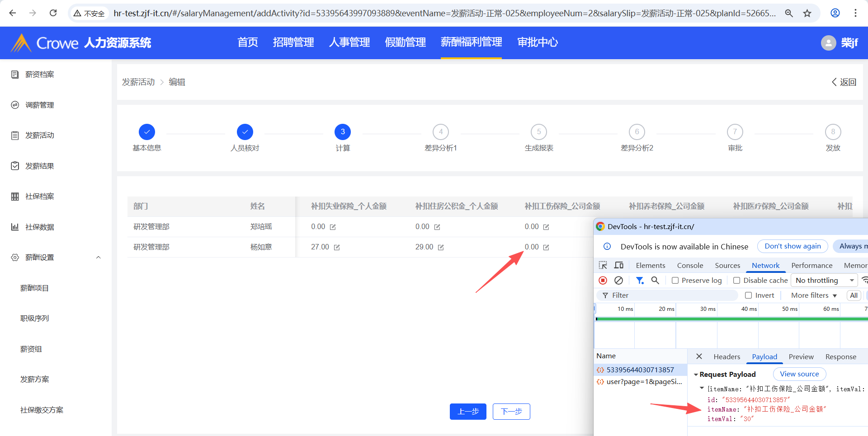Stop recording network log
This screenshot has width=868, height=436.
point(603,281)
